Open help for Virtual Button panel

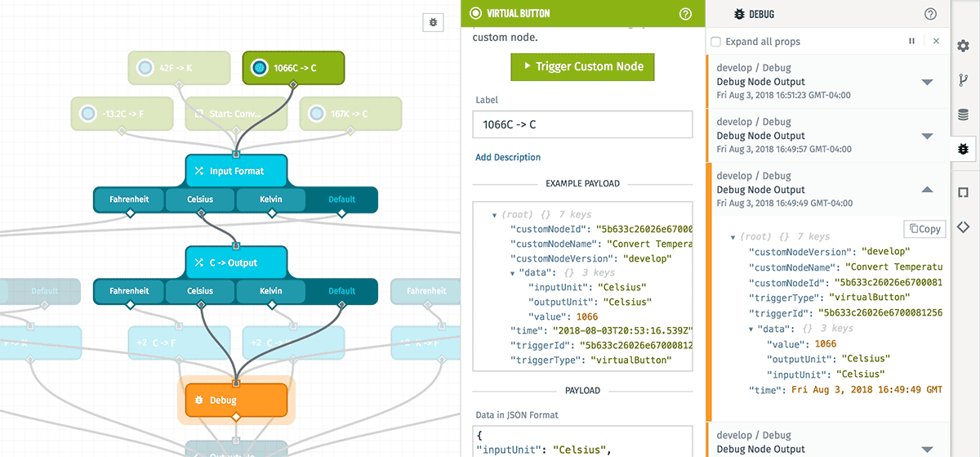coord(685,14)
